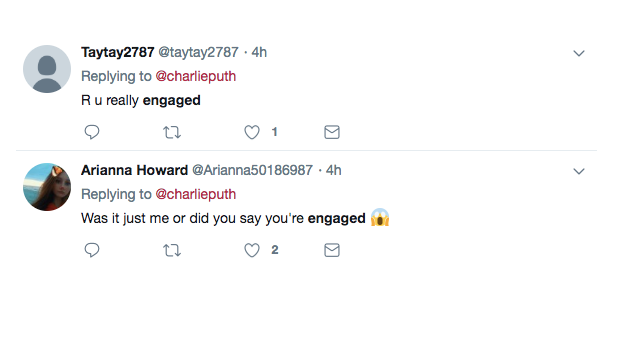The image size is (632, 363).
Task: Like Arianna Howard's tweet with heart
Action: click(252, 250)
